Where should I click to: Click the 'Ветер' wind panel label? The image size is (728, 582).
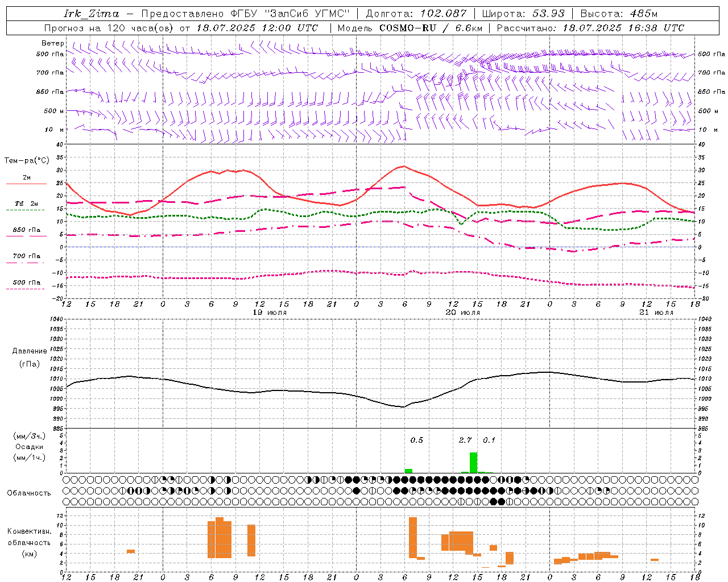[x=53, y=43]
